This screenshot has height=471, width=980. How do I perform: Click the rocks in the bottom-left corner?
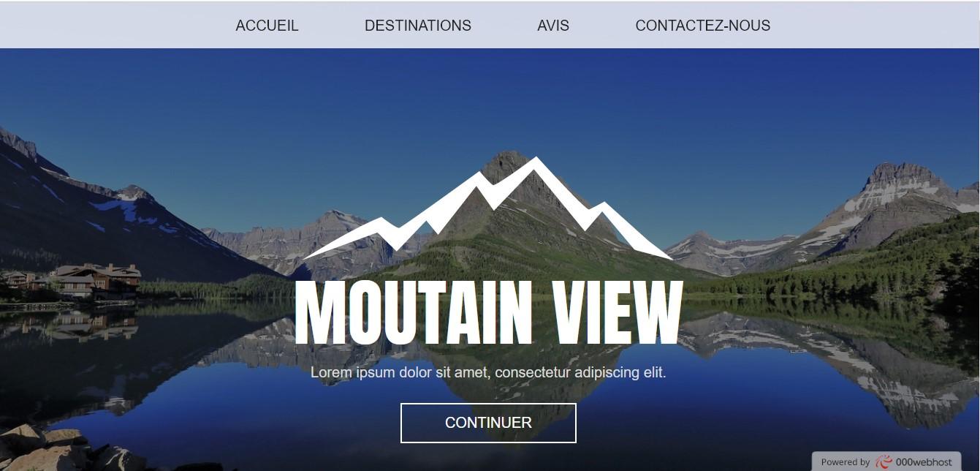click(44, 448)
